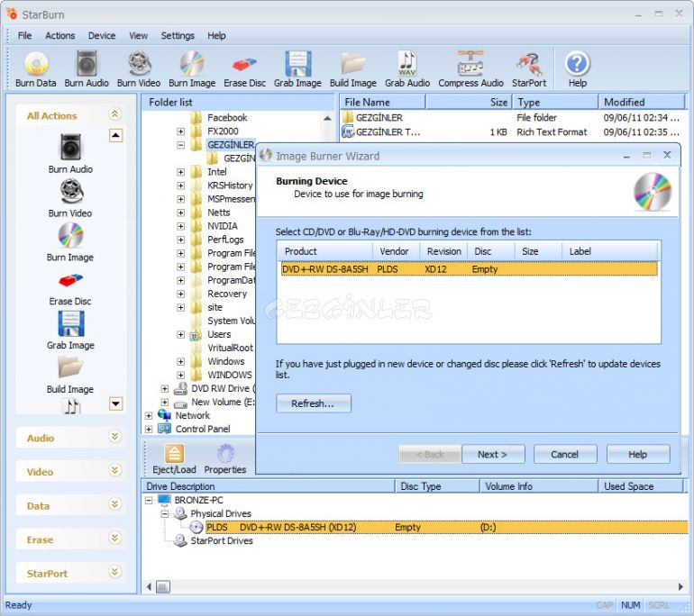Click the Erase Disc toolbar icon
694x616 pixels.
244,66
